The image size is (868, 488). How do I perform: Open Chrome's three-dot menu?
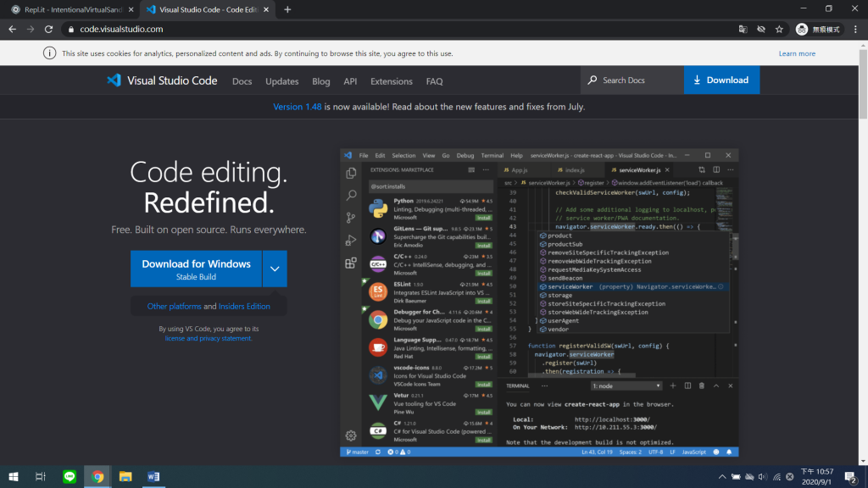pyautogui.click(x=855, y=30)
